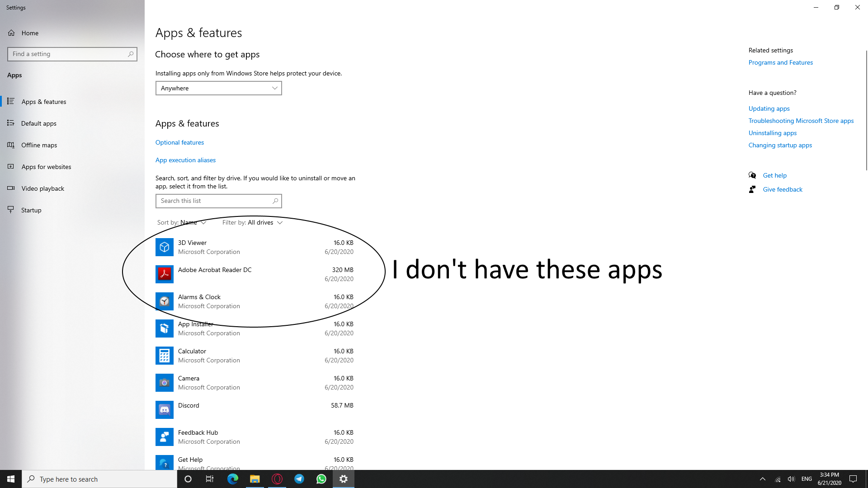This screenshot has width=868, height=488.
Task: Click the Cortana circle icon
Action: (x=188, y=479)
